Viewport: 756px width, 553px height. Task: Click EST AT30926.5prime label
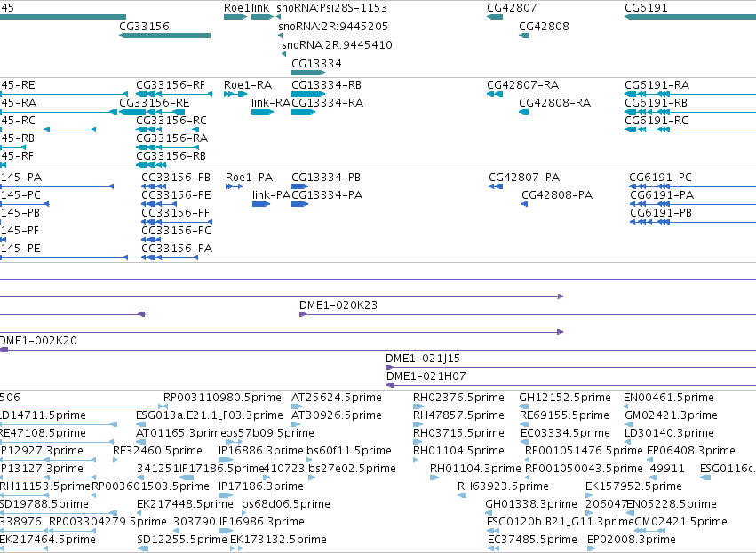[337, 415]
